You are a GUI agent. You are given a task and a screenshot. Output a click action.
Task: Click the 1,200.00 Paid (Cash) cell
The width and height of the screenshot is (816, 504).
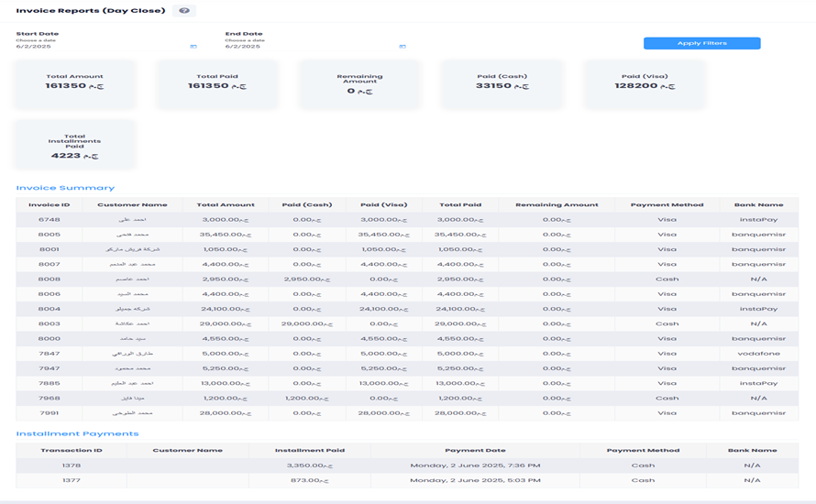coord(307,398)
